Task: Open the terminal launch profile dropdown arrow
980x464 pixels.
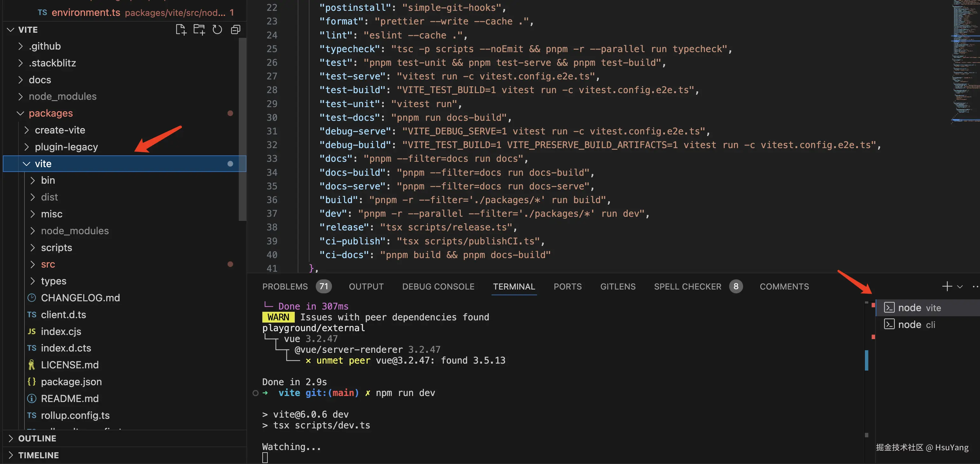Action: click(x=960, y=287)
